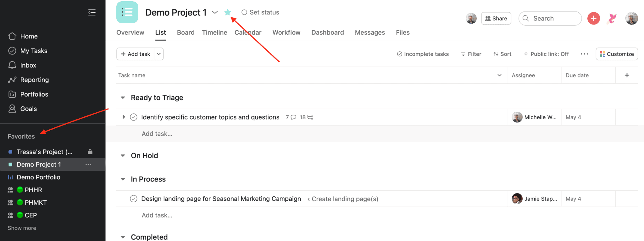Switch to the Overview tab

130,32
